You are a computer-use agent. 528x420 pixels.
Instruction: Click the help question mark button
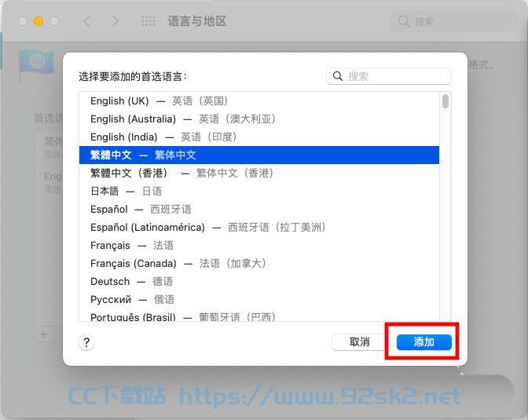[86, 342]
